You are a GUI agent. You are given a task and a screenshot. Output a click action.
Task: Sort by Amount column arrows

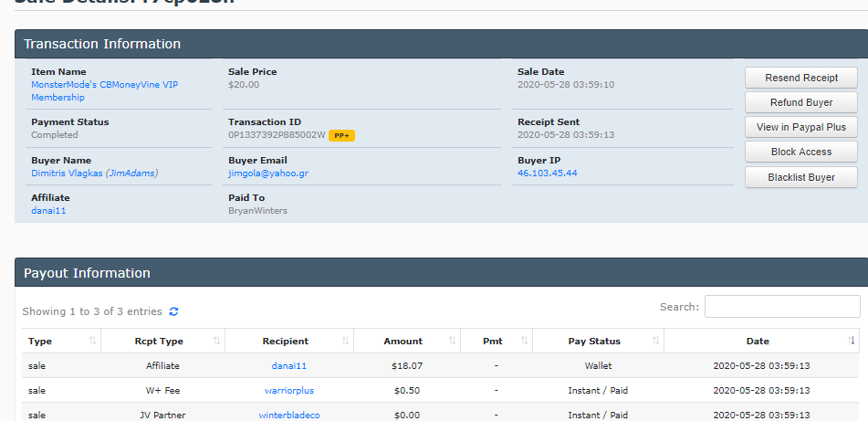pyautogui.click(x=453, y=341)
